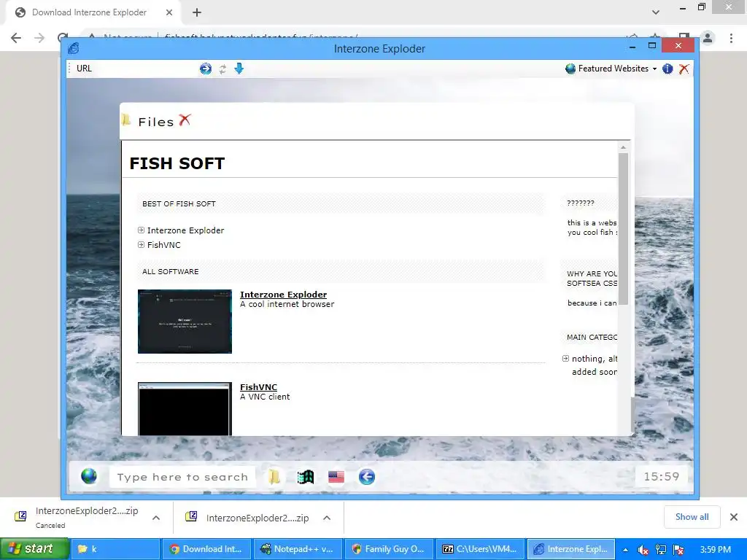Open the Windows start menu
747x560 pixels.
pyautogui.click(x=34, y=549)
